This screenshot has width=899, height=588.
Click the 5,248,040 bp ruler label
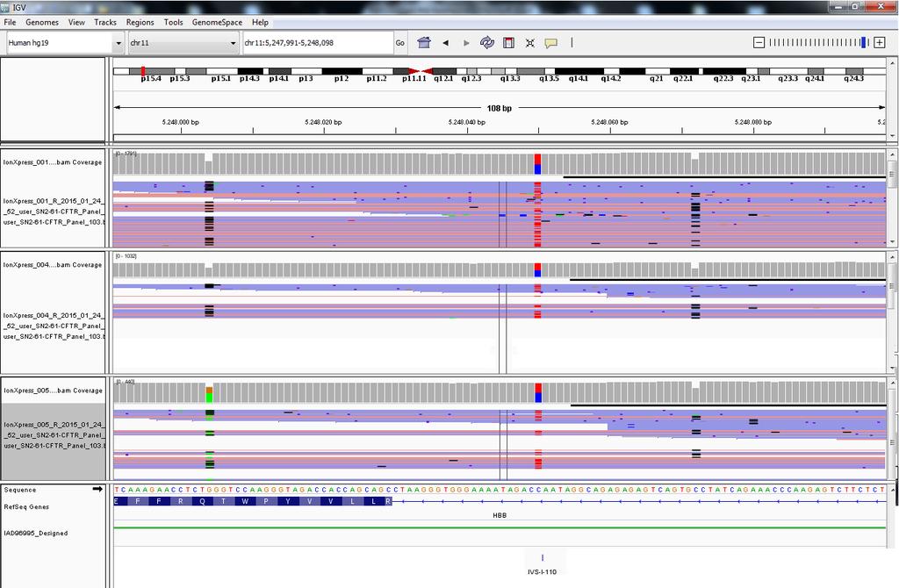click(467, 122)
